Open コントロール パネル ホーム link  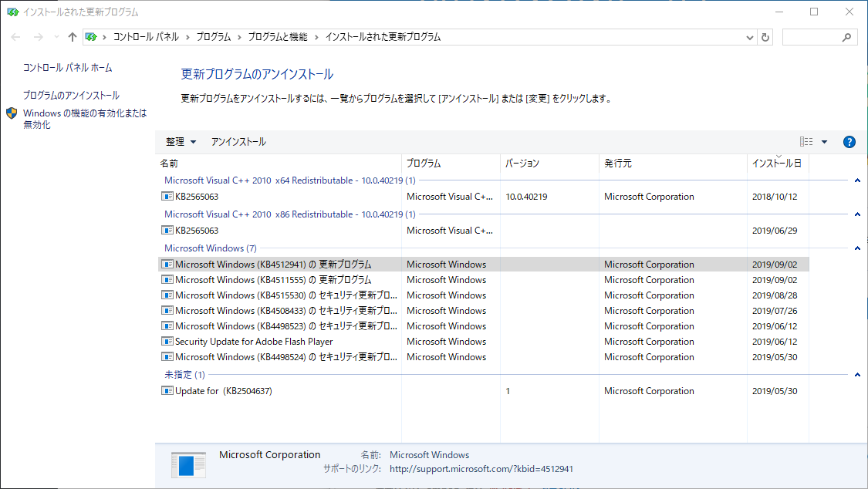[x=68, y=67]
